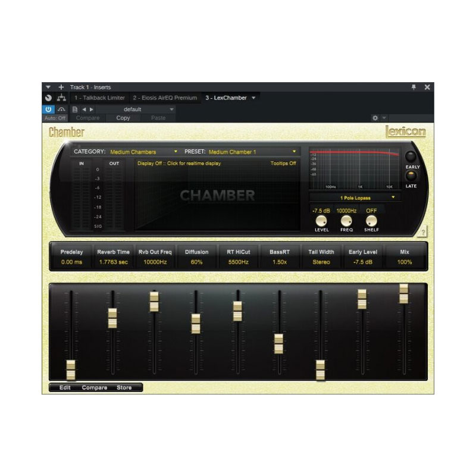Click the FREQ knob

pyautogui.click(x=346, y=221)
